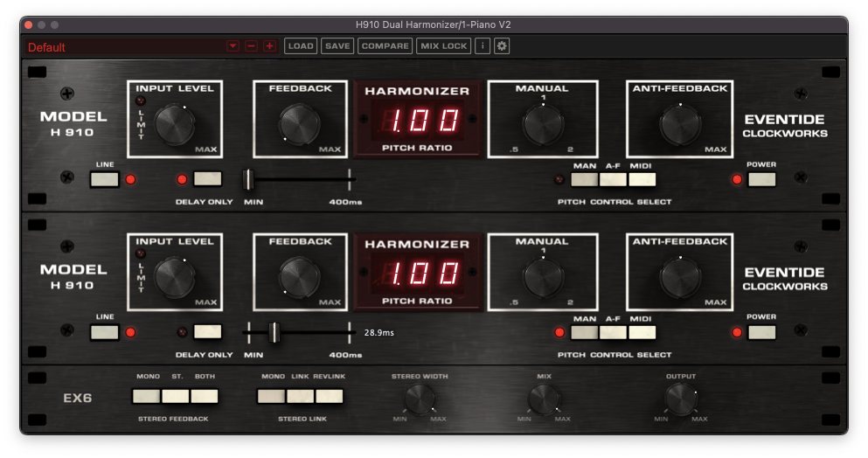
Task: Click the LED left of top Delay Only switch
Action: 182,179
